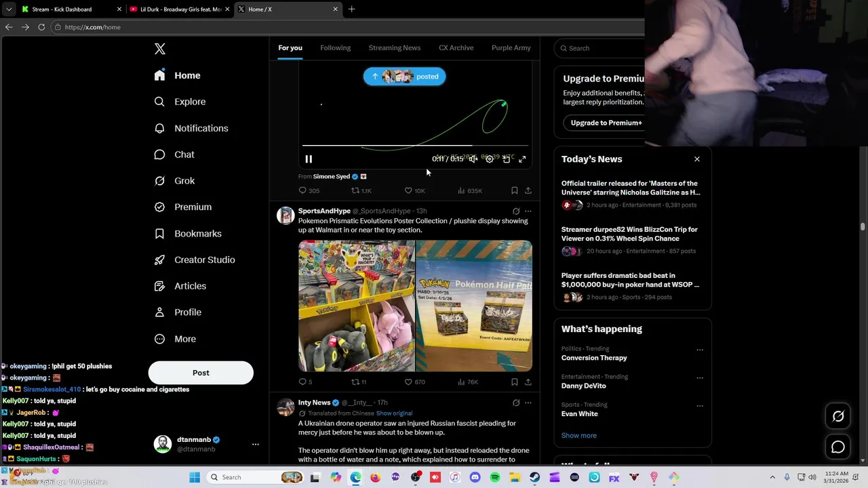Image resolution: width=868 pixels, height=488 pixels.
Task: Reply to the SportsAndHype post
Action: coord(305,382)
